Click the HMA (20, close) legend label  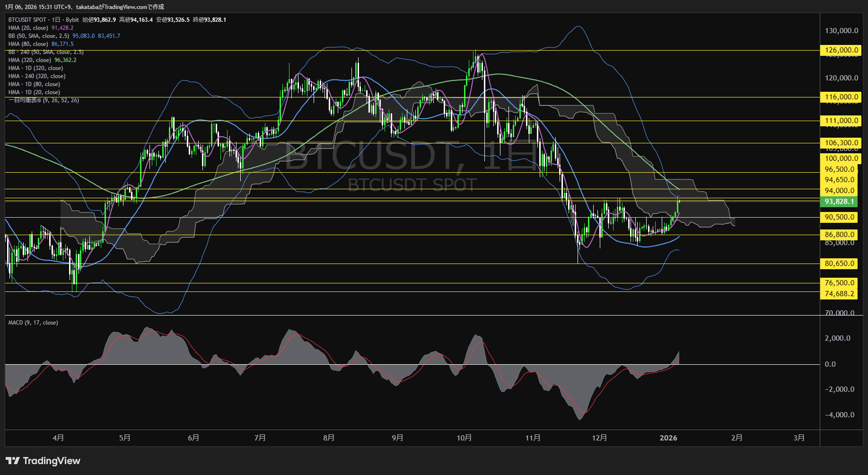28,28
